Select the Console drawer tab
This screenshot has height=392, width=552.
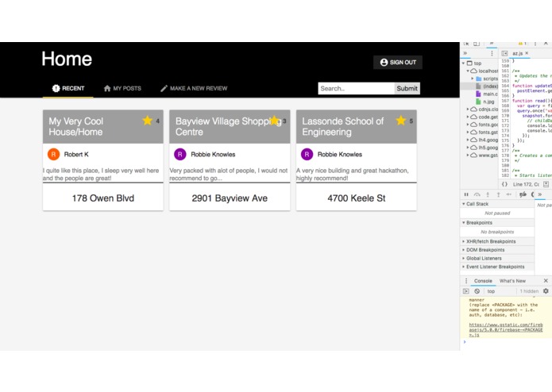tap(483, 281)
